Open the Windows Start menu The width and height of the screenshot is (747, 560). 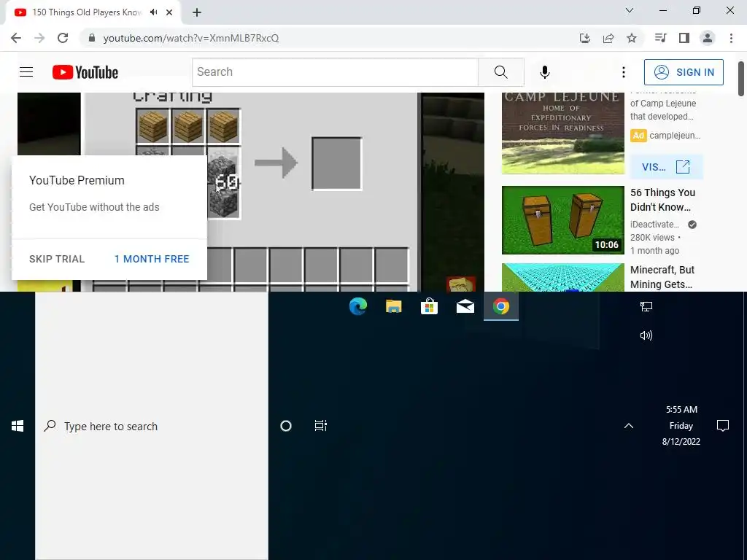point(18,426)
